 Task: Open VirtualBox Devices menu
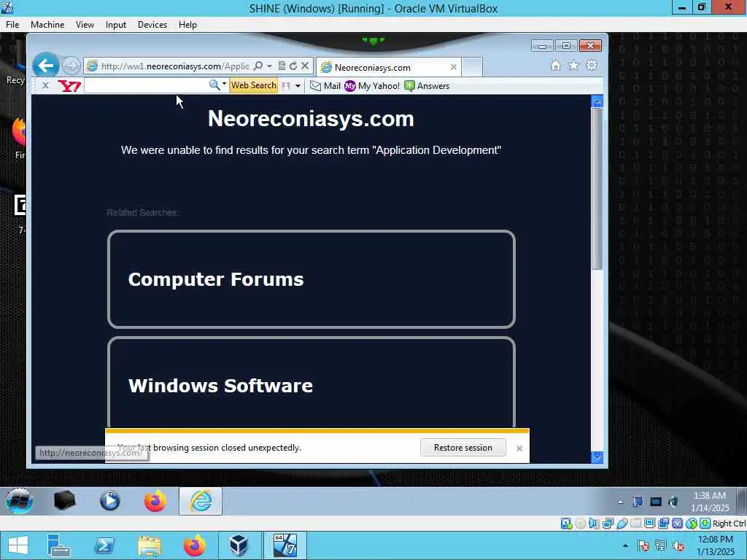pyautogui.click(x=152, y=25)
